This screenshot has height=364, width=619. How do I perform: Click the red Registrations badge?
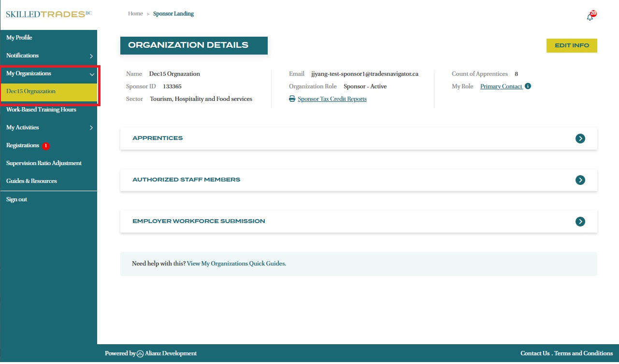pyautogui.click(x=46, y=146)
